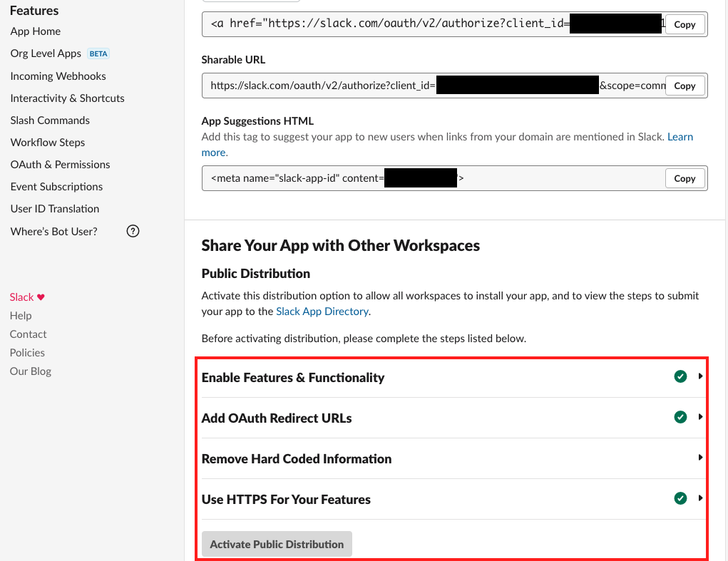The image size is (728, 561).
Task: Expand Add OAuth Redirect URLs arrow
Action: pyautogui.click(x=700, y=417)
